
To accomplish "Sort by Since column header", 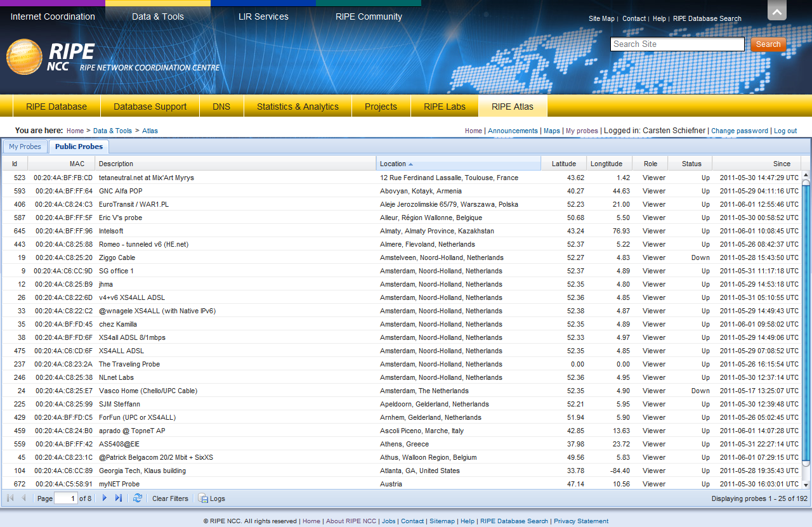I will pyautogui.click(x=757, y=164).
